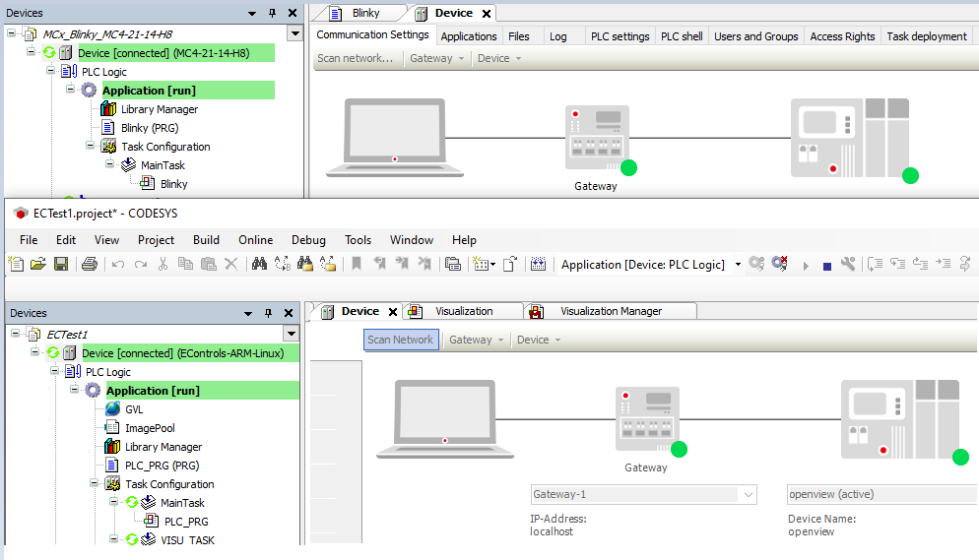The height and width of the screenshot is (560, 979).
Task: Click the Undo arrow icon
Action: tap(118, 265)
